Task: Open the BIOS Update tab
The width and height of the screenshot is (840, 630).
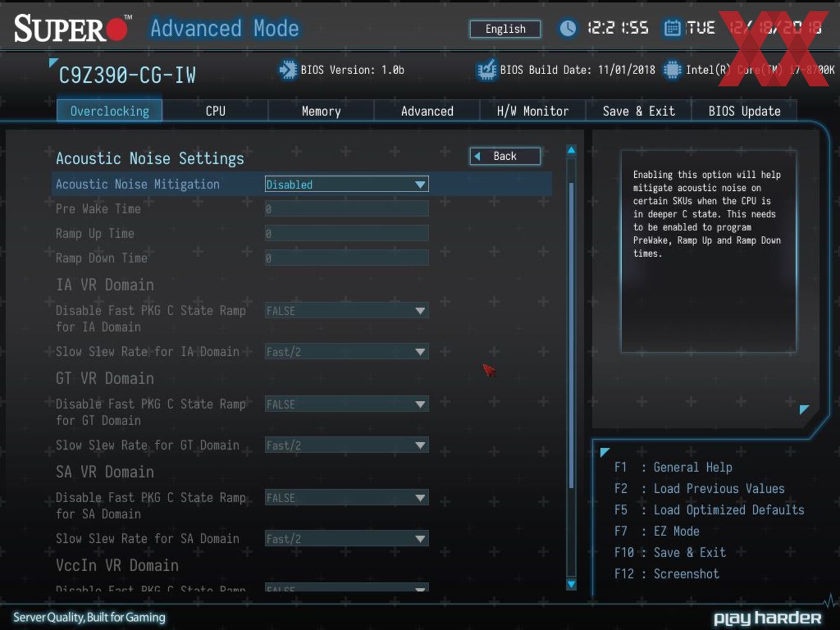Action: 744,111
